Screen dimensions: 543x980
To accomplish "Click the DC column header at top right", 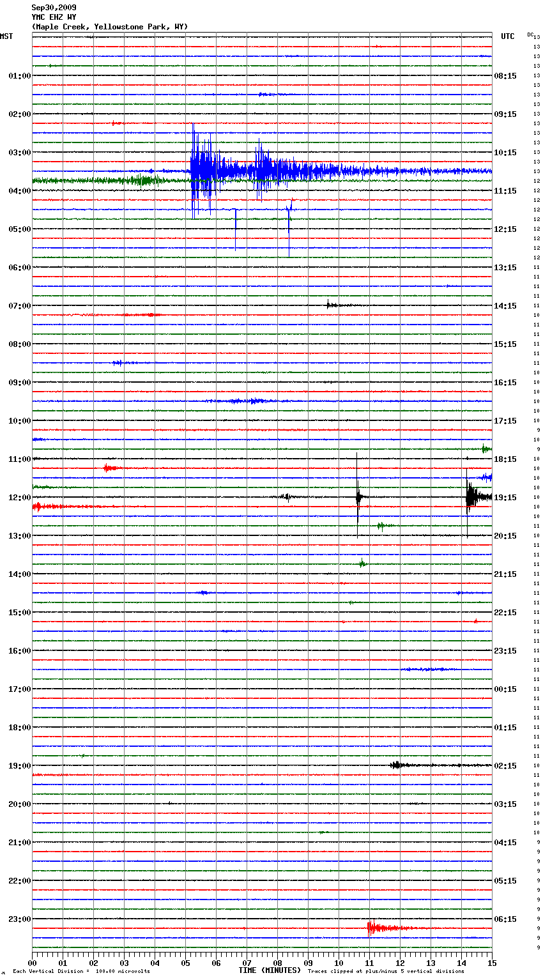I will 530,34.
